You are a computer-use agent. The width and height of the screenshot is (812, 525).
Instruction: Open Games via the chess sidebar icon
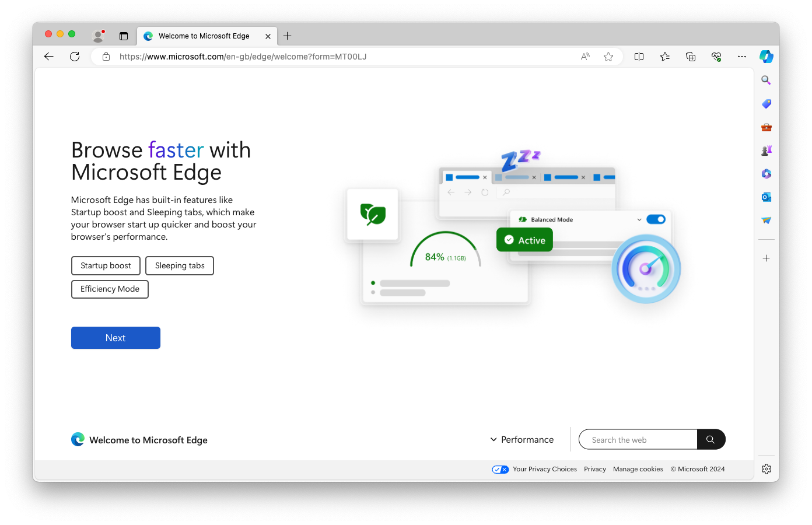pos(766,150)
